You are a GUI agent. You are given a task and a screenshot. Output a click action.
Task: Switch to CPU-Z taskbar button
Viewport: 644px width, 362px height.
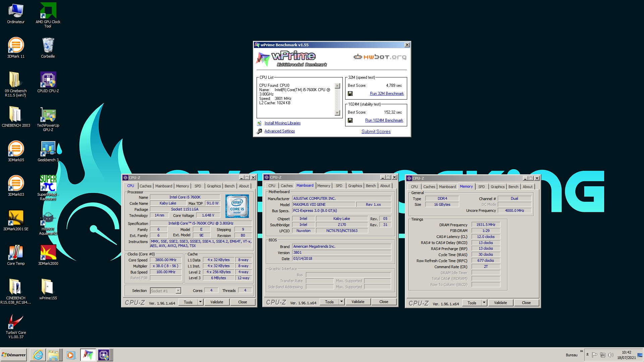(104, 355)
